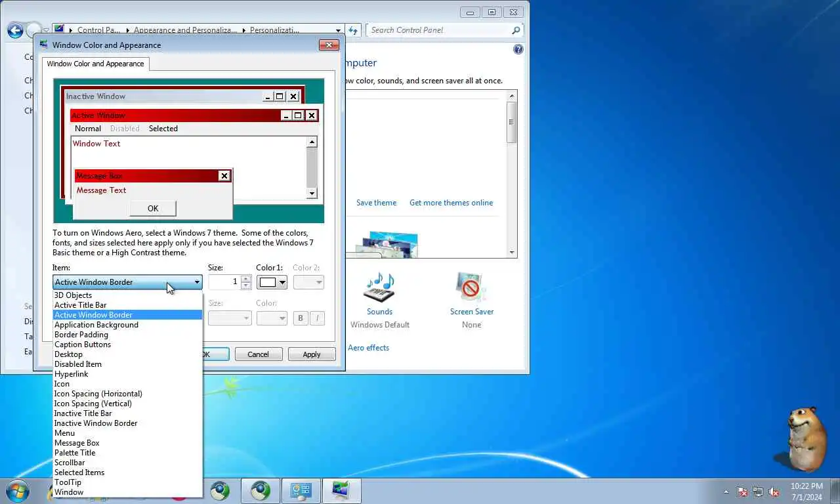This screenshot has height=504, width=840.
Task: Click themes list scrollbar down arrow
Action: (x=512, y=252)
